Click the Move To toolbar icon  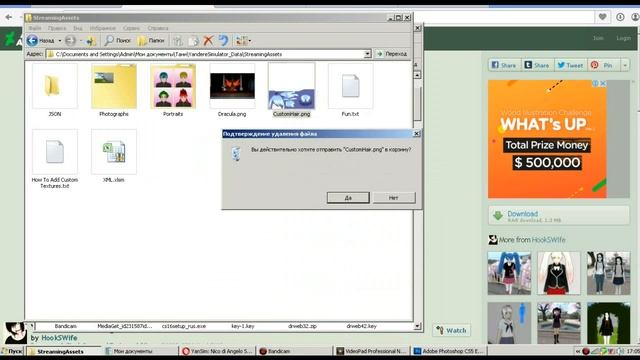[178, 40]
